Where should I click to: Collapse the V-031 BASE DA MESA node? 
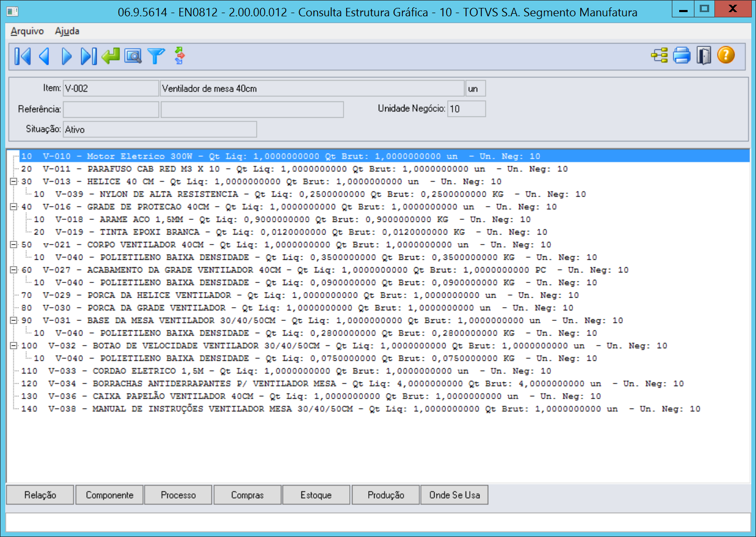14,320
